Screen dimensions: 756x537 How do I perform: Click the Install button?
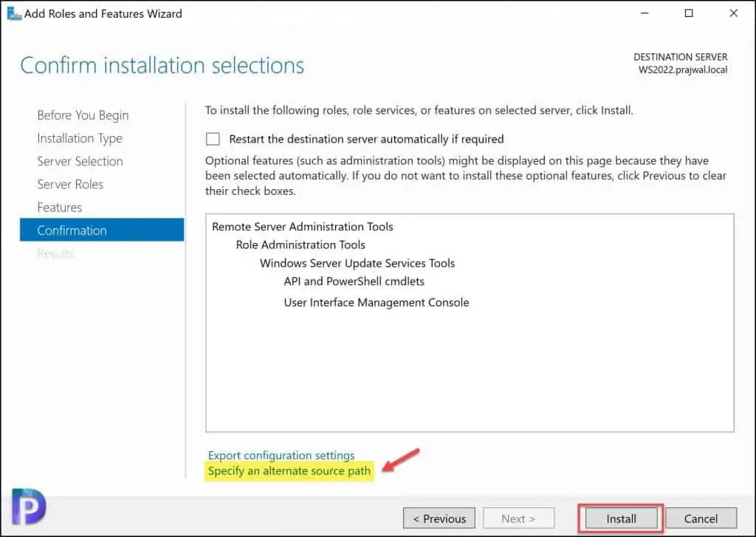point(621,519)
